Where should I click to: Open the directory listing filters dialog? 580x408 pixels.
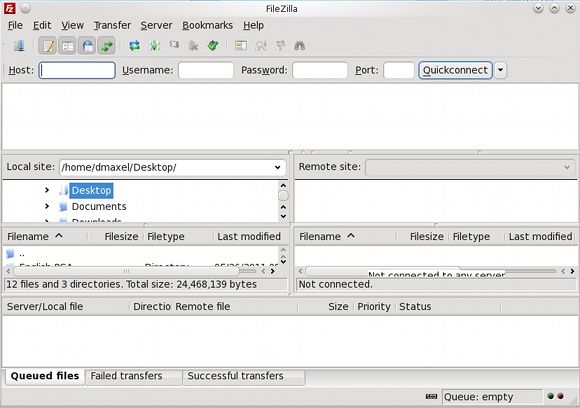point(241,46)
